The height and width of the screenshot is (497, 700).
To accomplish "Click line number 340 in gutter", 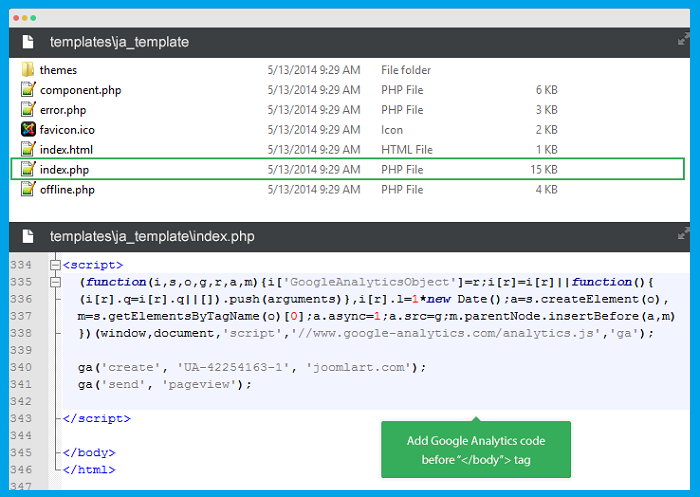I will (21, 368).
